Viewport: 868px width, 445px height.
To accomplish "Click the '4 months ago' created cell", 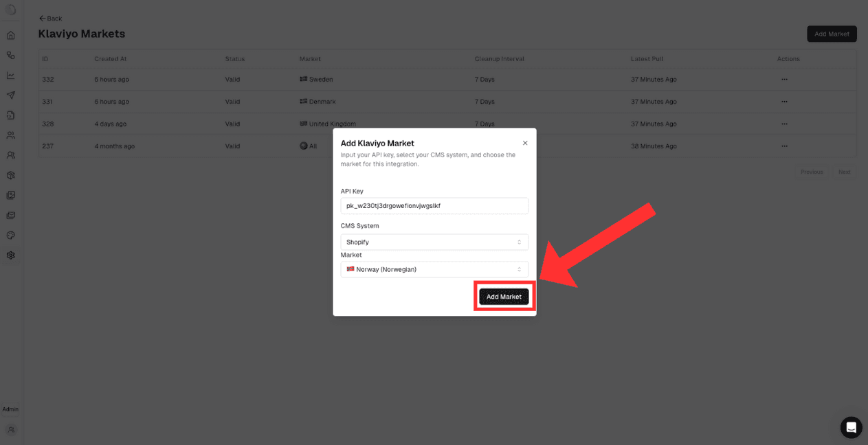I will tap(115, 146).
